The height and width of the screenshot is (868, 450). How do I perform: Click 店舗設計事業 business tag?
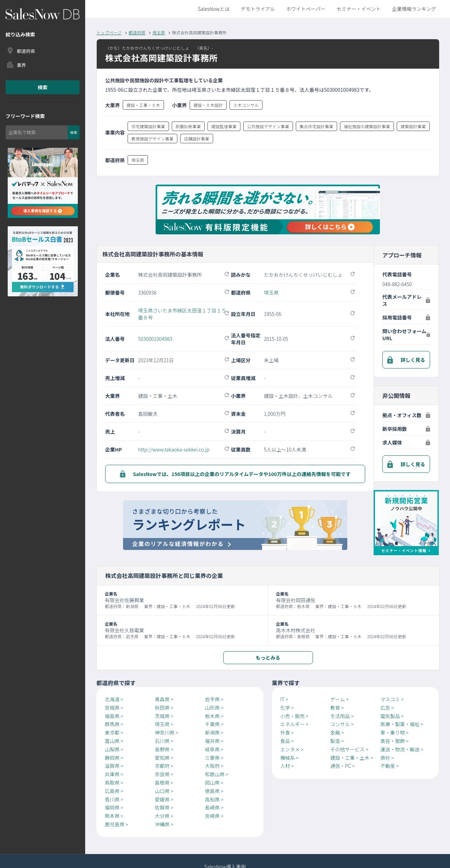coord(197,139)
